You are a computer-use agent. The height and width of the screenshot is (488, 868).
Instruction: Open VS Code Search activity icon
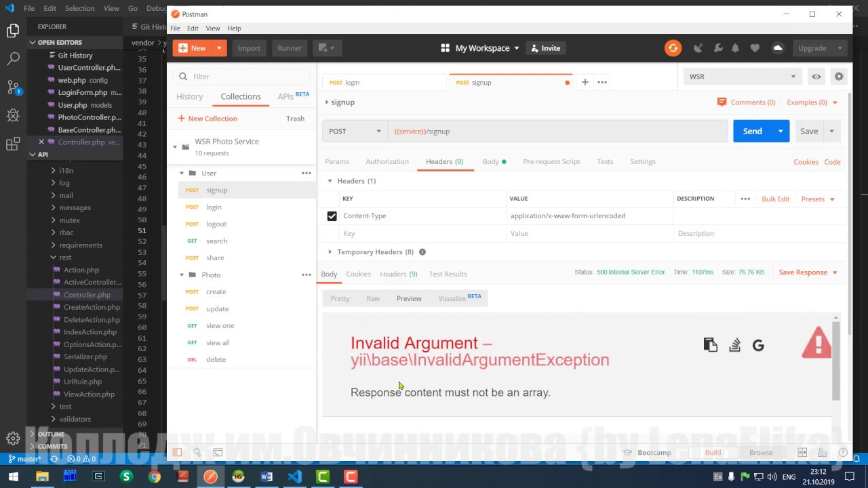[13, 59]
